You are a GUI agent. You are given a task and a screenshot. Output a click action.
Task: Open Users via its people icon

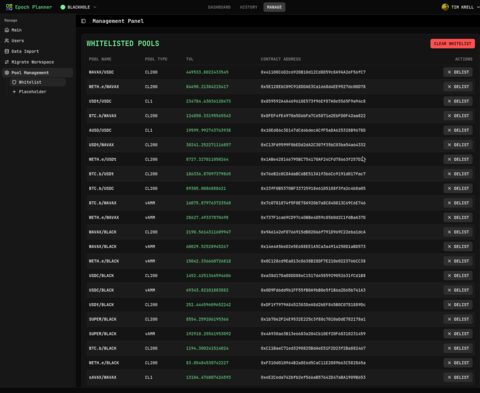pos(7,41)
